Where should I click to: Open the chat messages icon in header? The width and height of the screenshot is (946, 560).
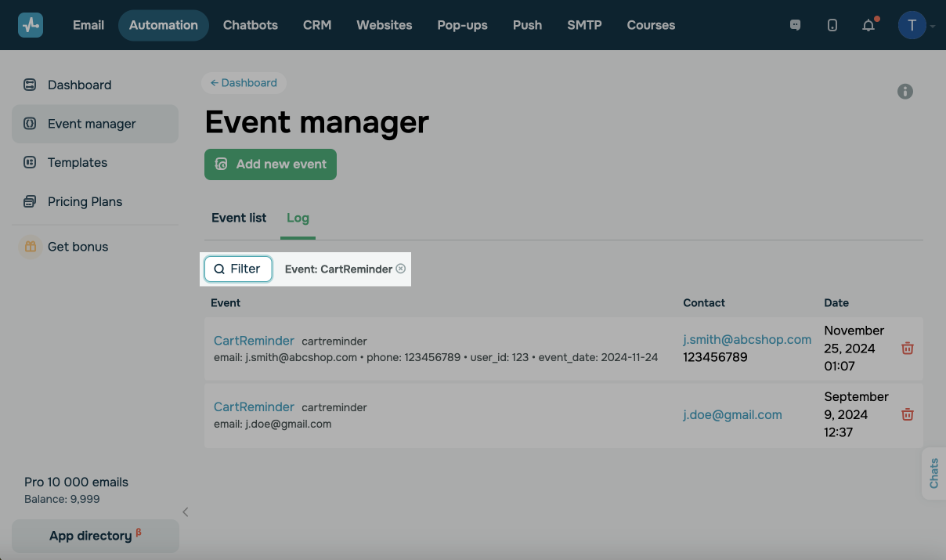(796, 25)
